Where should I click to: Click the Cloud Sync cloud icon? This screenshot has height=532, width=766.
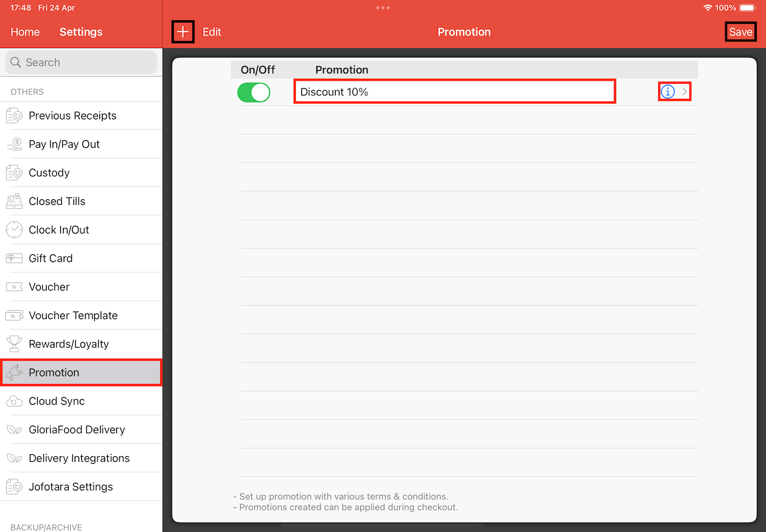click(x=14, y=401)
